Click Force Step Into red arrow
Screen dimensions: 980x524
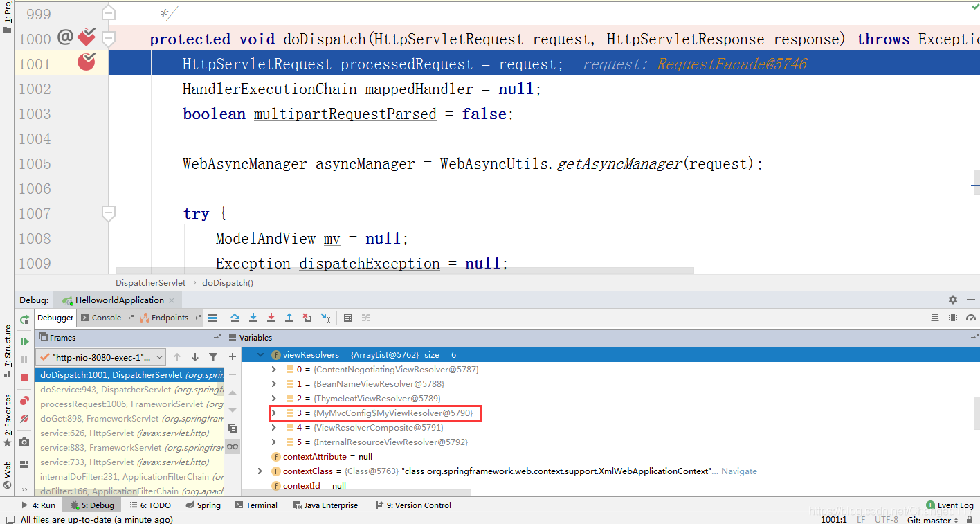271,318
